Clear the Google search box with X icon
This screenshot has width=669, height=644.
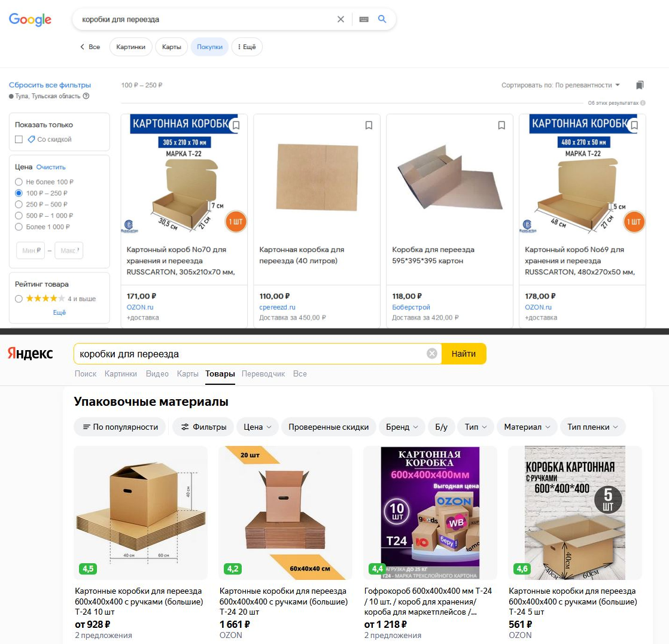click(x=340, y=19)
